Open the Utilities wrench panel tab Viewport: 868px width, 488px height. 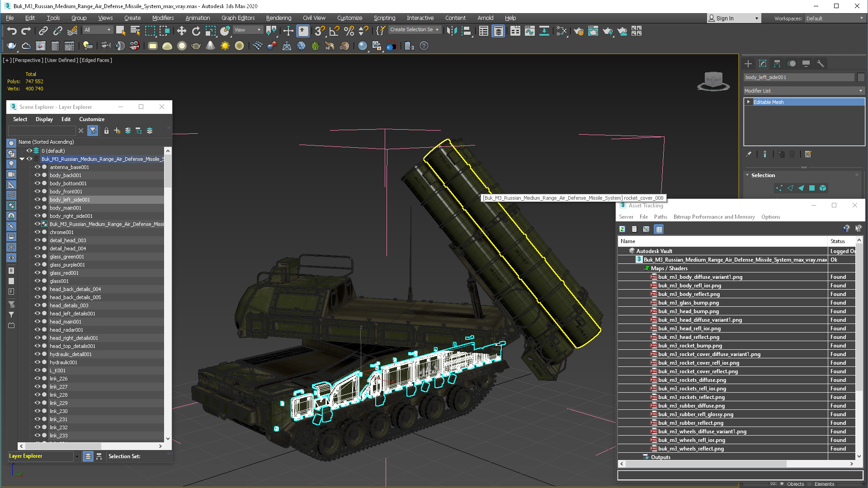(x=821, y=63)
